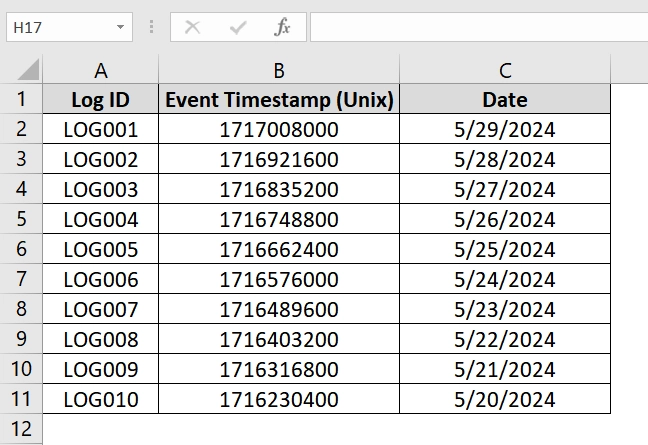
Task: Click the Select All corner triangle
Action: (29, 69)
